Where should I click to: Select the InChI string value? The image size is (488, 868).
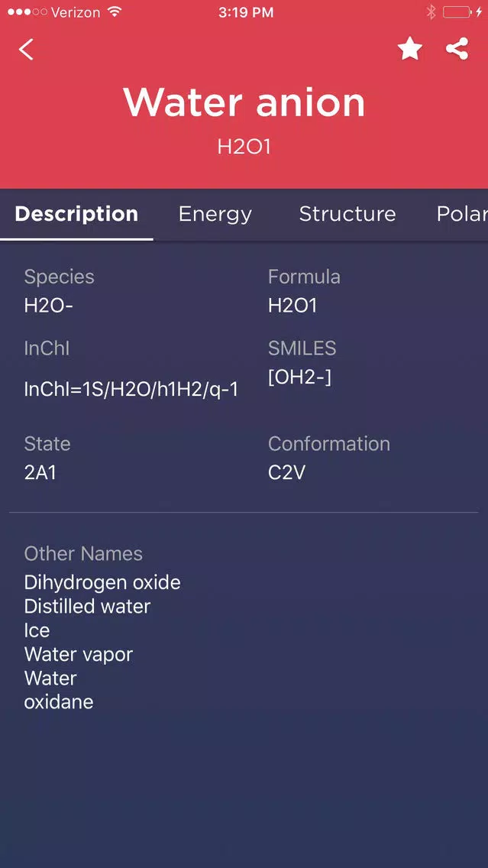pyautogui.click(x=131, y=389)
